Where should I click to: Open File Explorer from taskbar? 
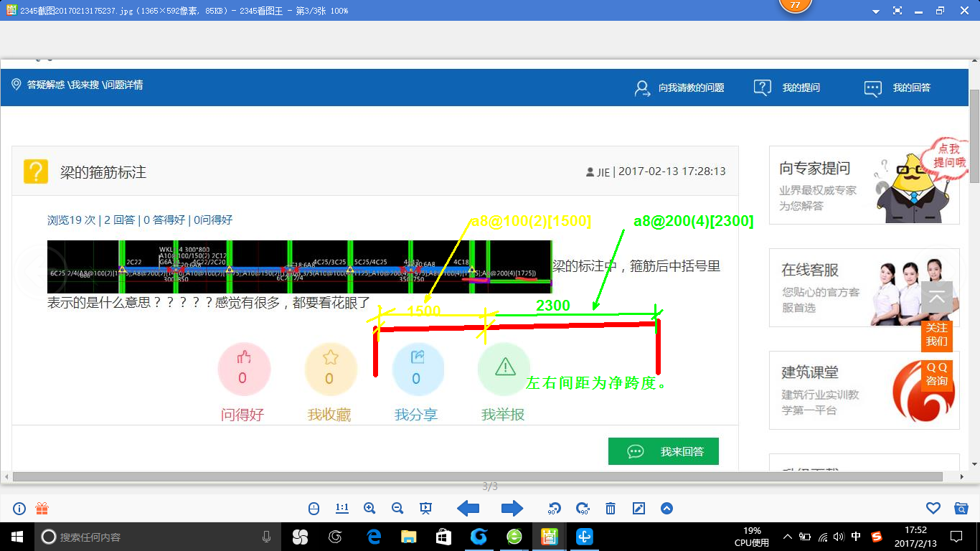point(409,537)
